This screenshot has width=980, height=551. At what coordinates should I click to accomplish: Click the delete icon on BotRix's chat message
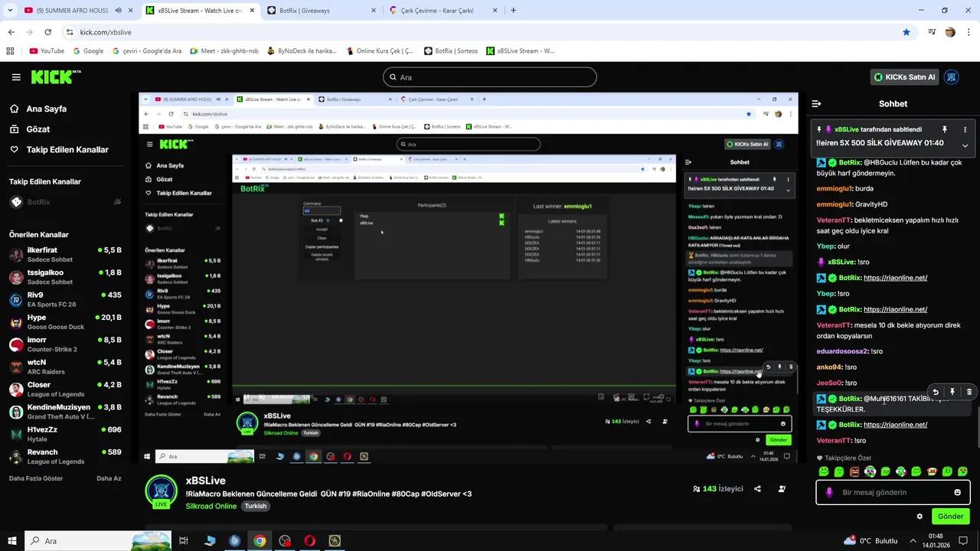click(x=969, y=392)
